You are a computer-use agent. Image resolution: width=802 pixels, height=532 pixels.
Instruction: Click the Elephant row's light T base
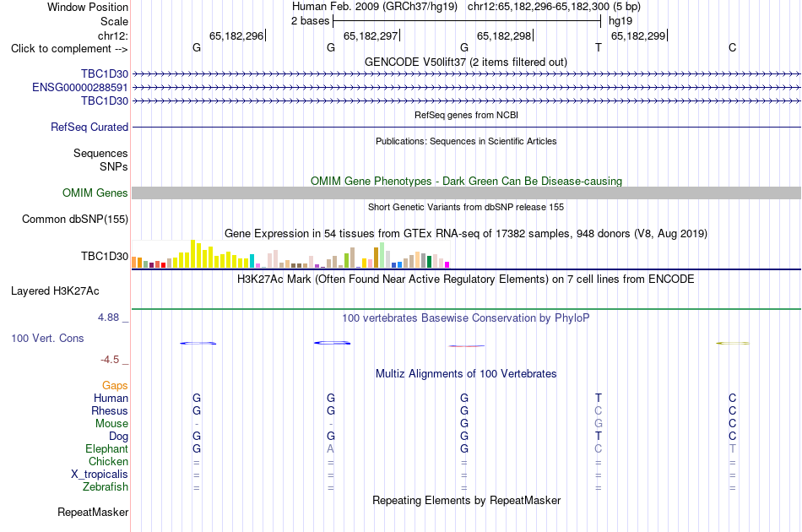point(733,448)
